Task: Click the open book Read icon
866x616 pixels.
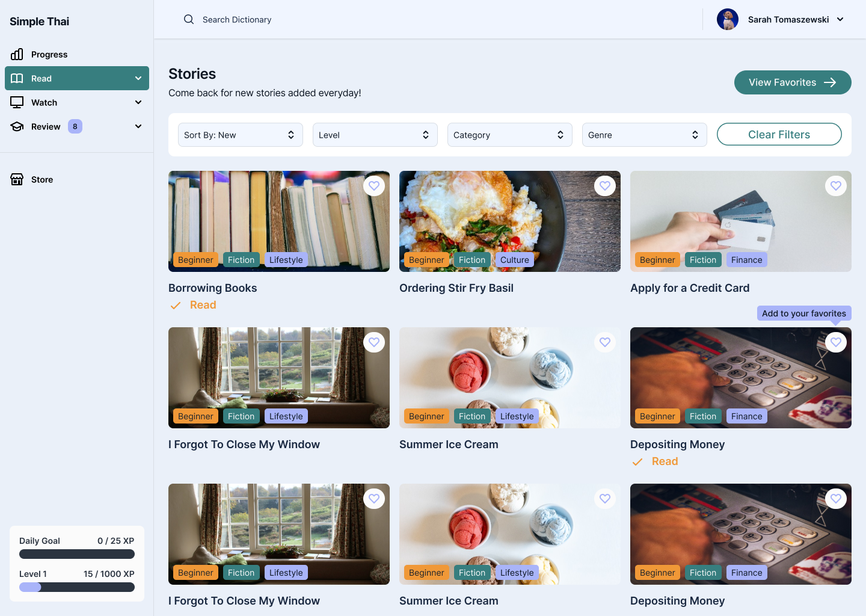Action: pos(17,78)
